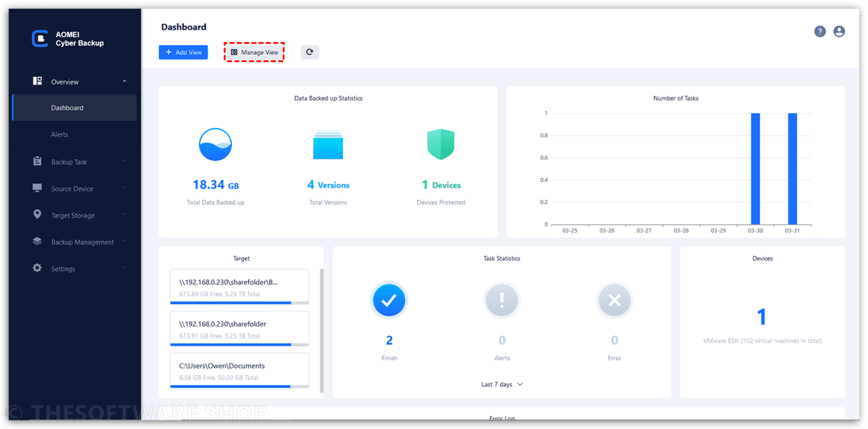
Task: Collapse the Overview section chevron
Action: point(124,82)
